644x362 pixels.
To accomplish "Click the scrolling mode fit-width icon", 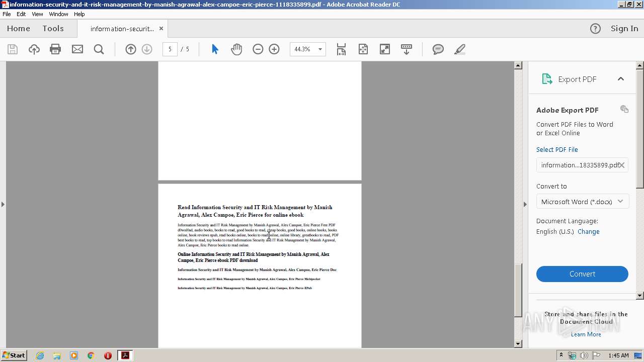I will 341,49.
